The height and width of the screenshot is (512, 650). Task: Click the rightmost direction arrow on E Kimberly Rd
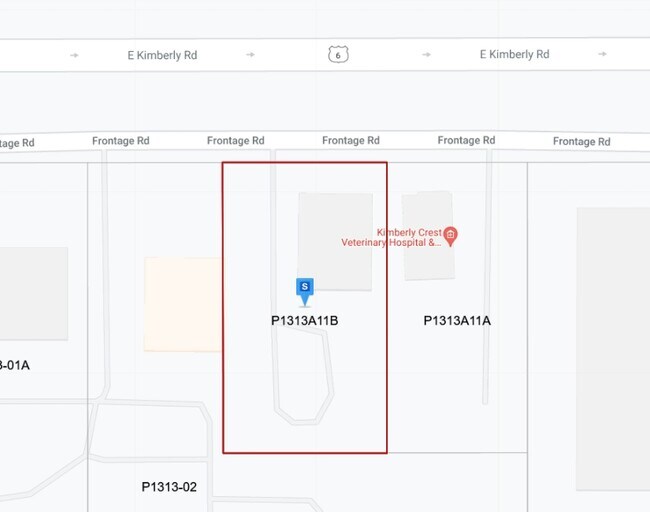point(603,55)
